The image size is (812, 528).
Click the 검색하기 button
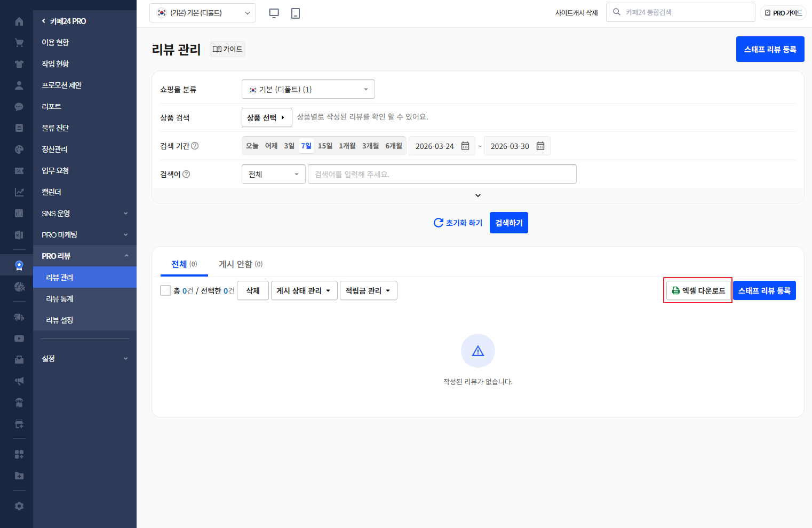click(x=509, y=223)
